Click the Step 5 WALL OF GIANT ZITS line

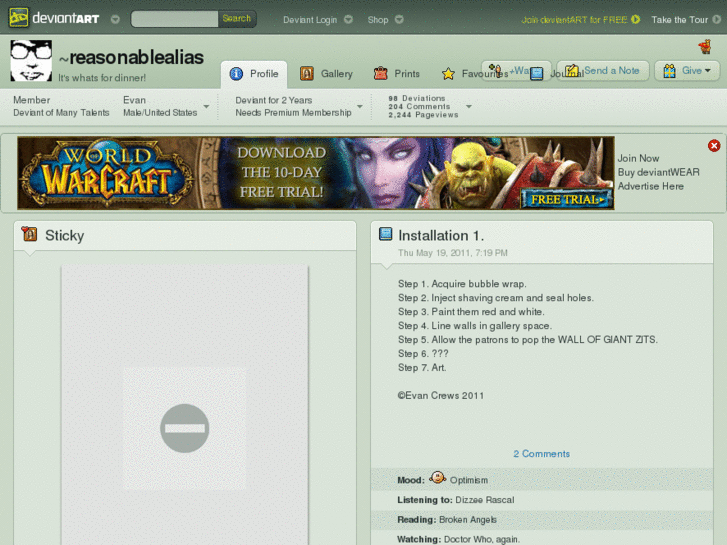coord(528,340)
